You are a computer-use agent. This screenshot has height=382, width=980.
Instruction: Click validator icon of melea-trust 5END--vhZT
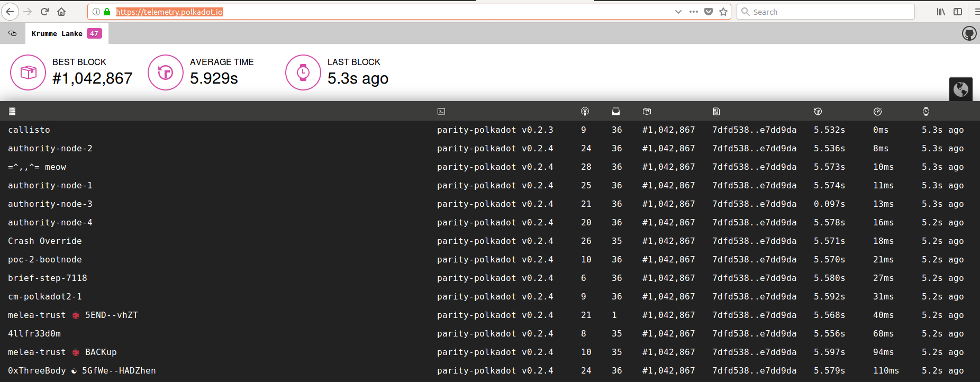pyautogui.click(x=76, y=315)
